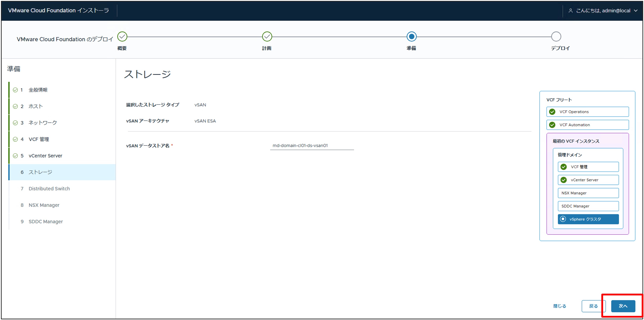
Task: Click the check icon in the management domain VCF 管理 box
Action: point(563,167)
